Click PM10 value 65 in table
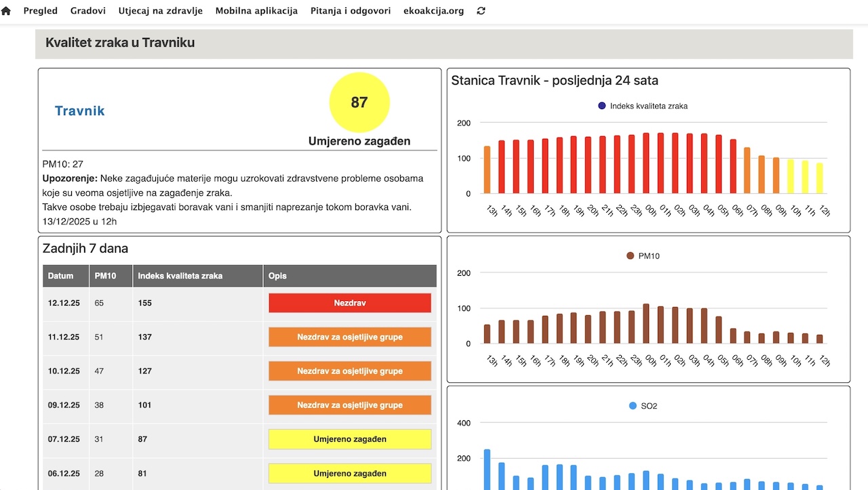The image size is (868, 490). (99, 303)
